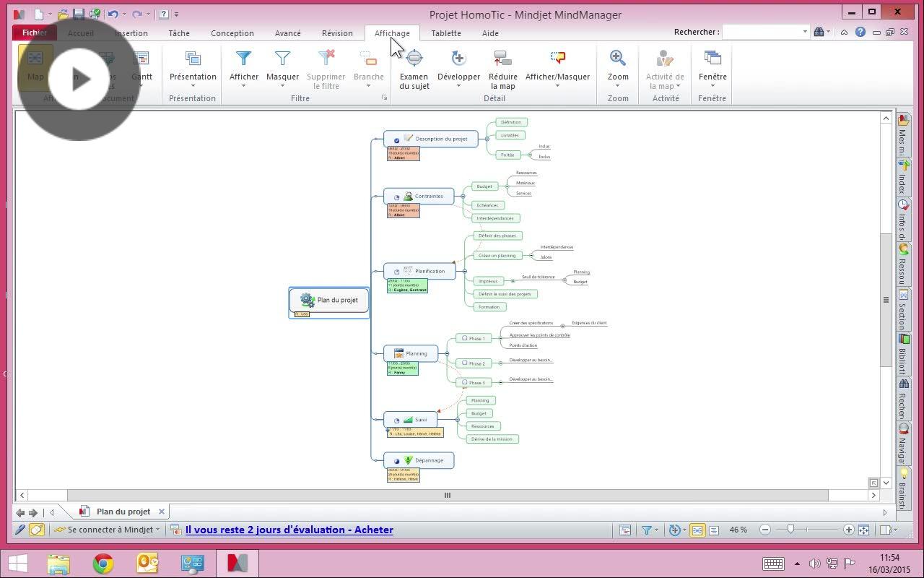924x578 pixels.
Task: Open the status bar filter dropdown
Action: (650, 530)
